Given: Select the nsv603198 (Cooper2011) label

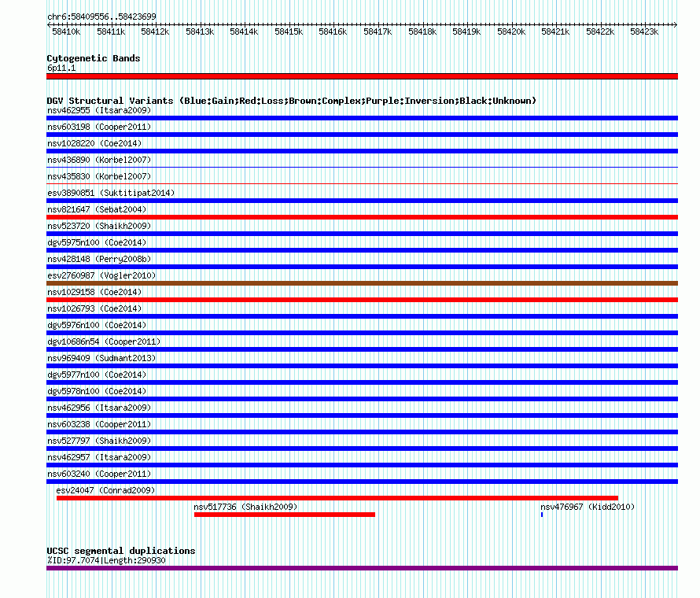Looking at the screenshot, I should [x=99, y=127].
